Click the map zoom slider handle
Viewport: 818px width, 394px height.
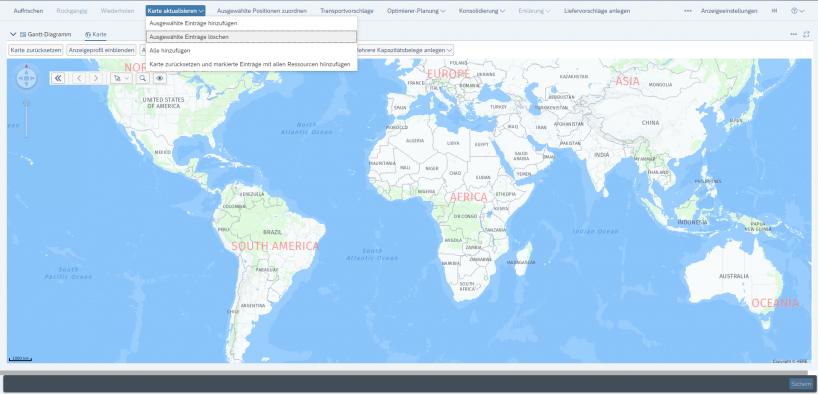tap(27, 103)
